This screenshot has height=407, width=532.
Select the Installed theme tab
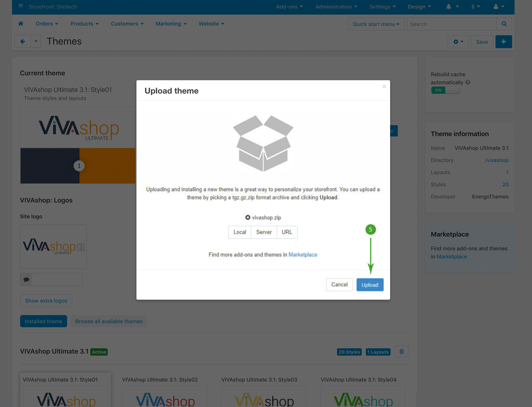[44, 321]
